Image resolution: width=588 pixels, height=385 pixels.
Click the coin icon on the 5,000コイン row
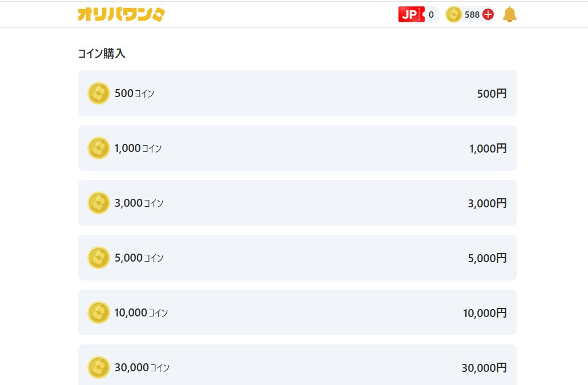click(x=99, y=258)
